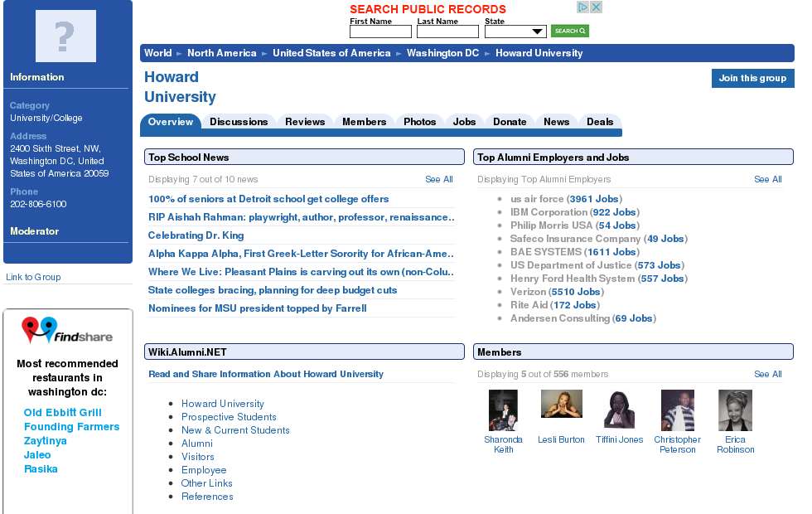
Task: Open Employee wiki link
Action: 204,470
